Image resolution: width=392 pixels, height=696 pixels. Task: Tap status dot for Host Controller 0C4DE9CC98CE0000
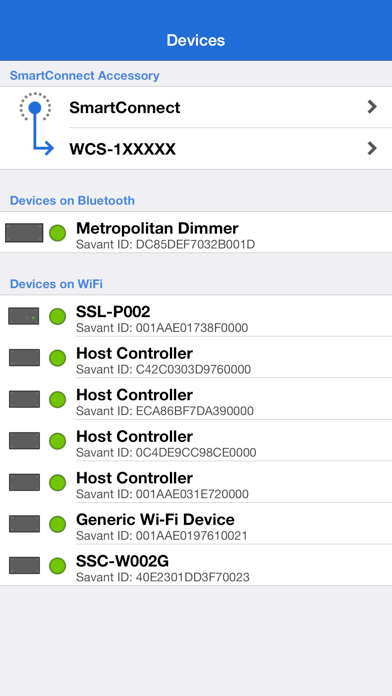click(57, 441)
